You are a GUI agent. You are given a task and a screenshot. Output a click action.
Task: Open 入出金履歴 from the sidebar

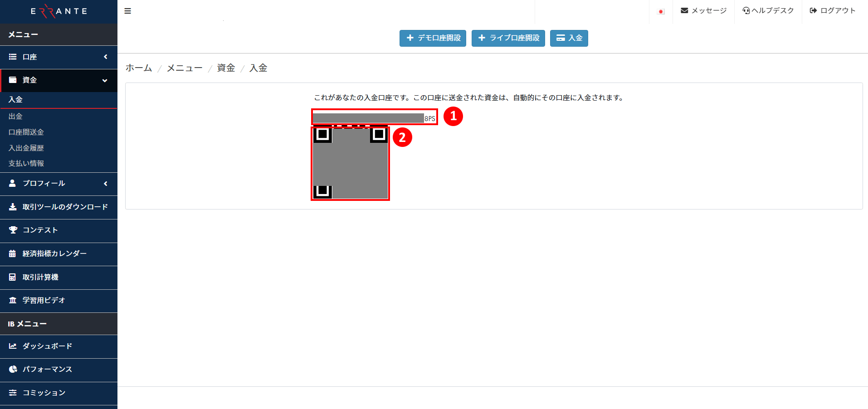point(26,148)
